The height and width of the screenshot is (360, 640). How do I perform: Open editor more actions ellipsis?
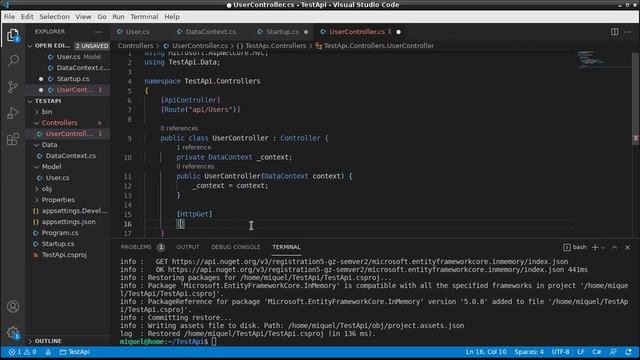627,31
